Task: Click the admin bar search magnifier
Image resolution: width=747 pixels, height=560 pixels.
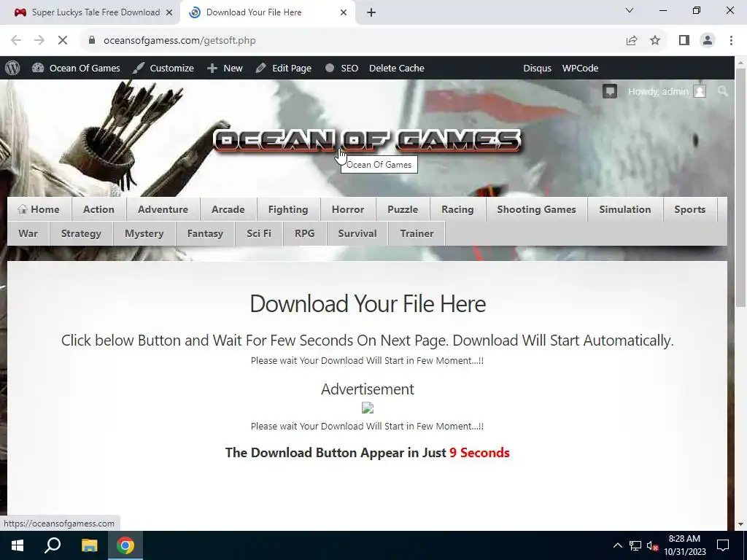Action: pyautogui.click(x=723, y=91)
